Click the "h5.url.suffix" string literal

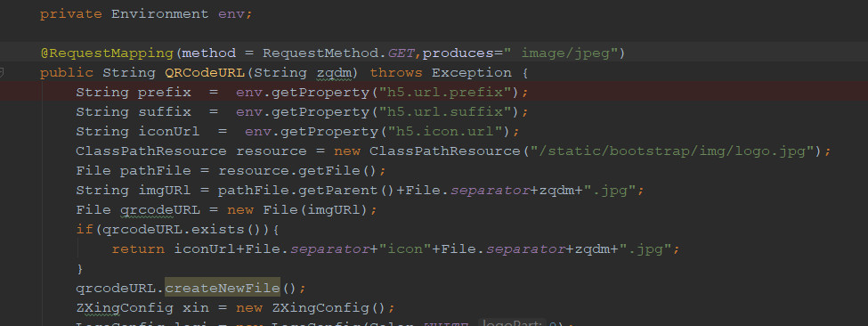(445, 112)
